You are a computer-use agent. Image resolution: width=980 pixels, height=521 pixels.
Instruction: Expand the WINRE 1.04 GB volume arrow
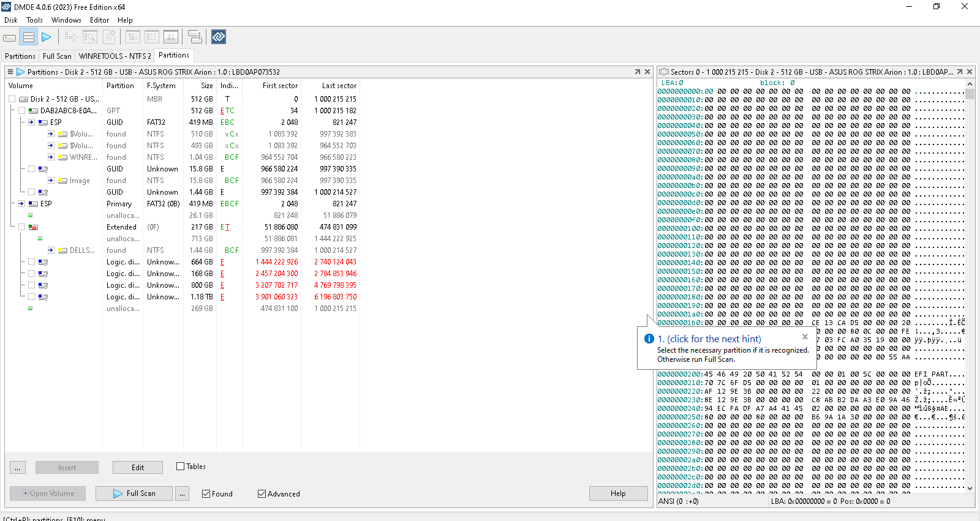pos(51,157)
